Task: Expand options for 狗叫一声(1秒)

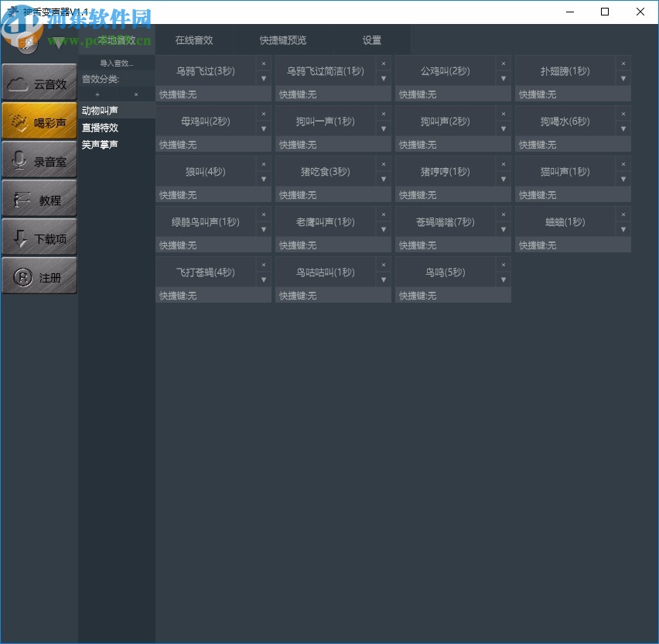Action: (x=384, y=128)
